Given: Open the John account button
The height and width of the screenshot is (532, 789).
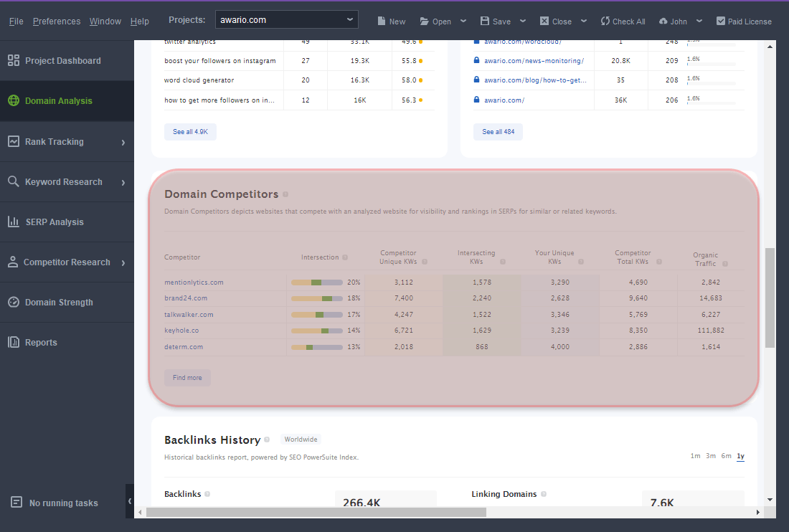Looking at the screenshot, I should coord(673,21).
